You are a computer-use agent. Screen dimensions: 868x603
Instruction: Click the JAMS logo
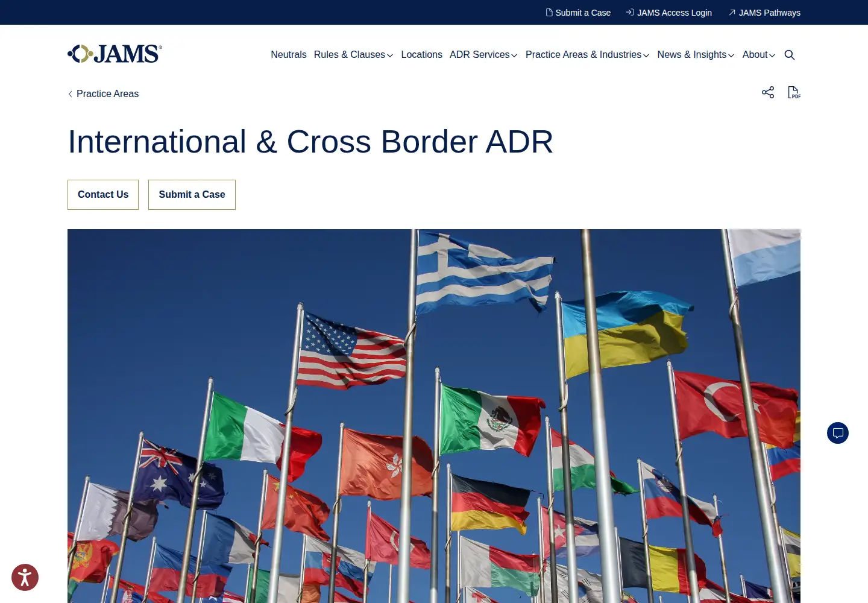(x=115, y=54)
